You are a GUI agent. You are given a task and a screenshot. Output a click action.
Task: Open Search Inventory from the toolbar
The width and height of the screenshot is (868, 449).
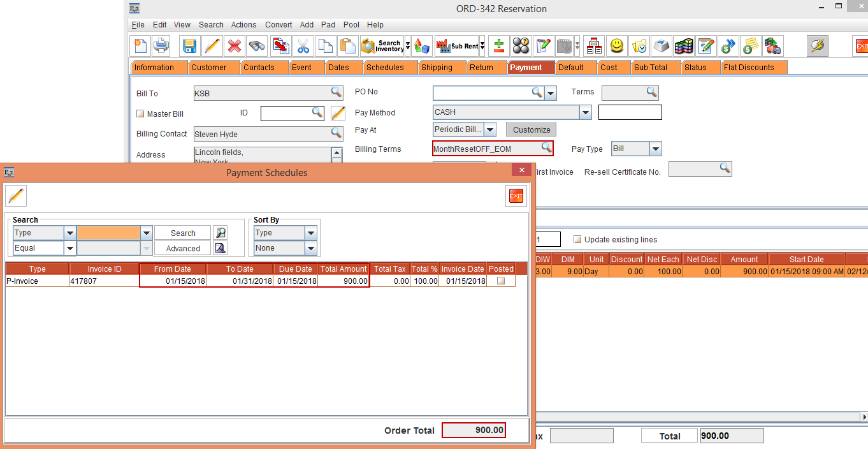382,46
